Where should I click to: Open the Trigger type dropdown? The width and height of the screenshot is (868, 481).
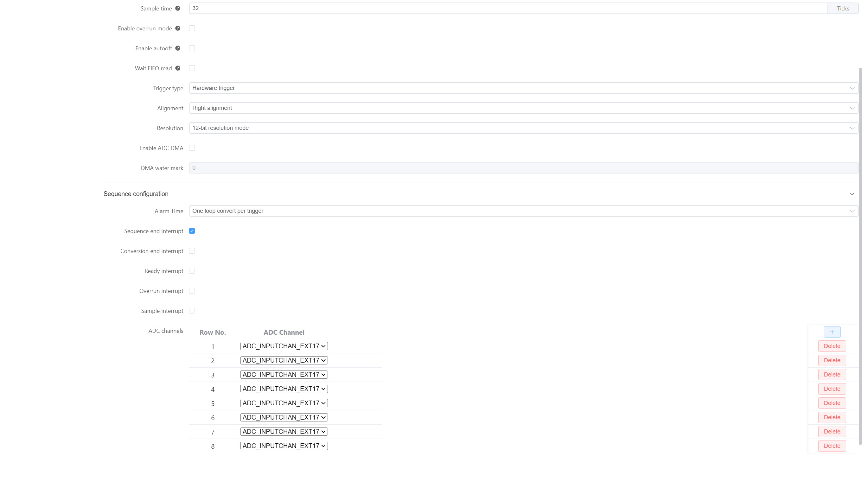tap(523, 88)
